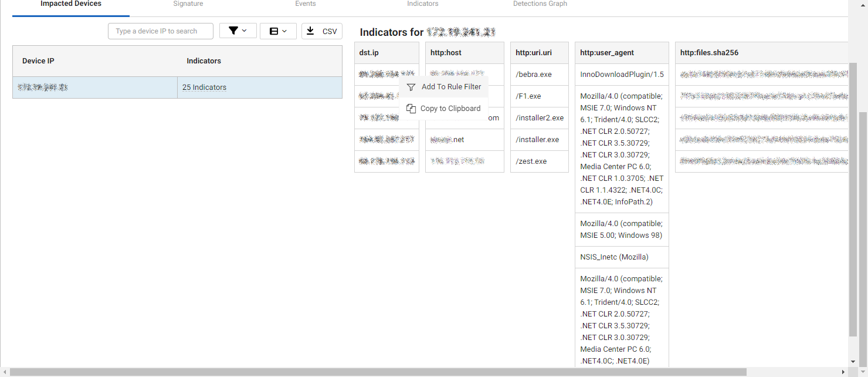Select the InnoDownloadPlugin/1.5 user agent

tap(622, 75)
